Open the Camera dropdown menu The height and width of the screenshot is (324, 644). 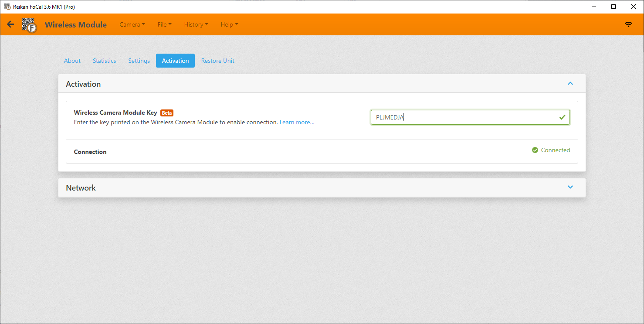pos(132,24)
